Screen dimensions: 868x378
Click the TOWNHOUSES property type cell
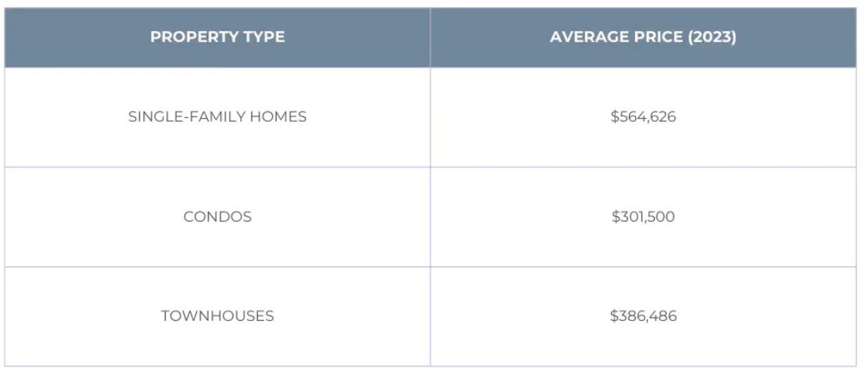[217, 316]
